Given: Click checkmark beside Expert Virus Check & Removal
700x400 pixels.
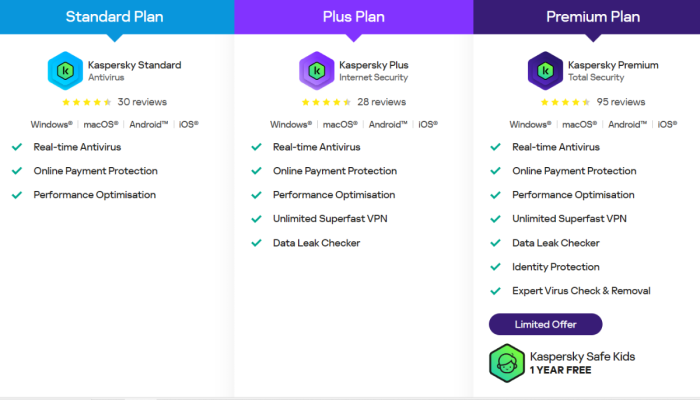Looking at the screenshot, I should coord(494,291).
